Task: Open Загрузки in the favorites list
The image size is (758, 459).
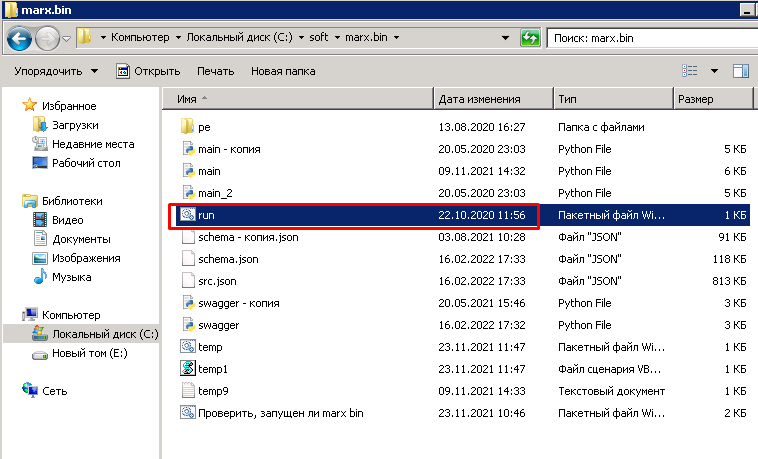Action: pos(75,125)
